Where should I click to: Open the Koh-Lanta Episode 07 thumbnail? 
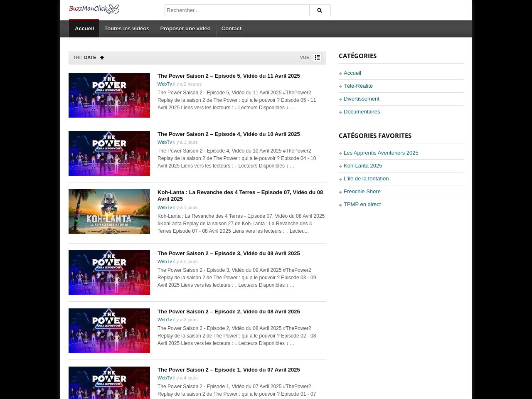point(109,212)
